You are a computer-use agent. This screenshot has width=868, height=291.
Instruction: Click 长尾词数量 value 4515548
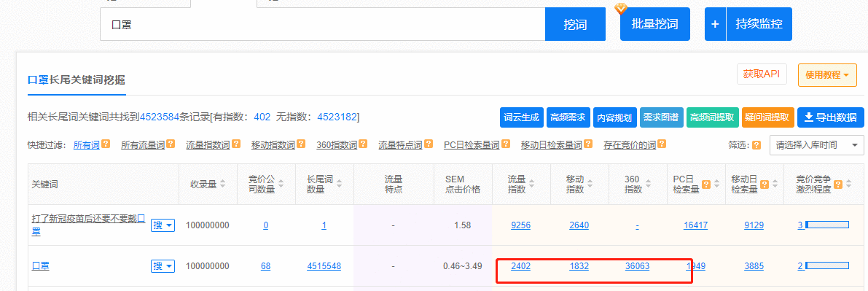coord(324,266)
